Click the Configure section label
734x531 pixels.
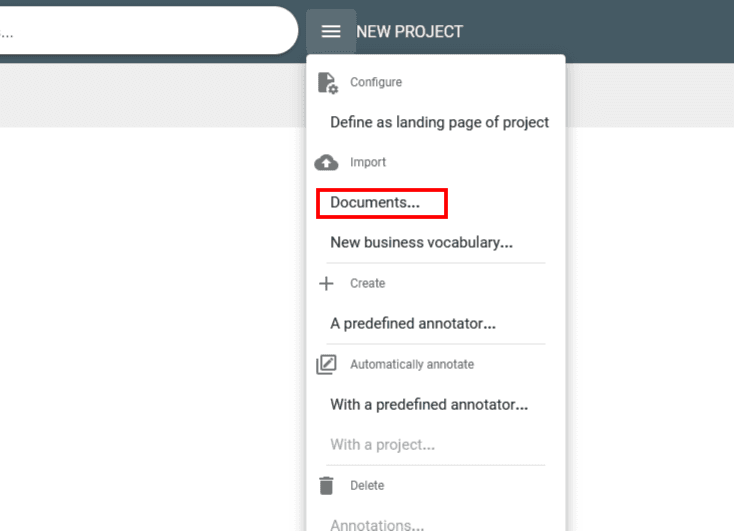(x=376, y=82)
